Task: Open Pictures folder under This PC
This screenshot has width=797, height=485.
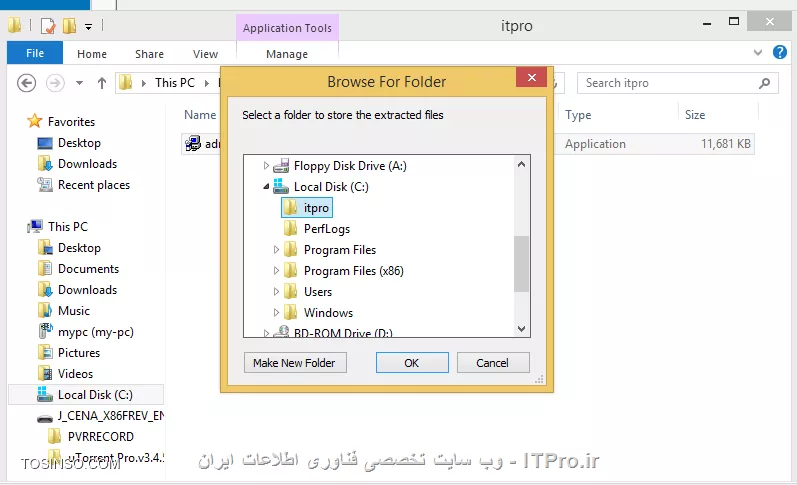Action: point(78,353)
